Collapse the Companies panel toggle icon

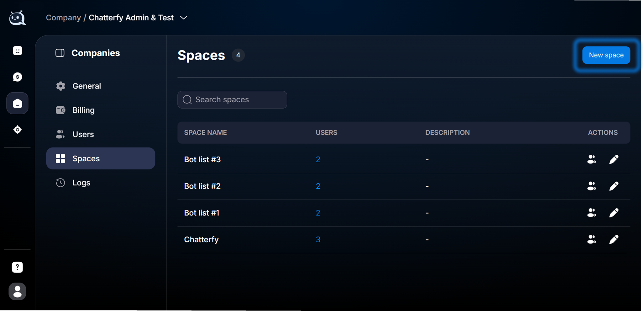(60, 53)
